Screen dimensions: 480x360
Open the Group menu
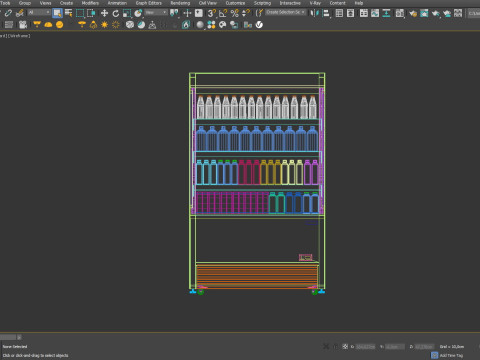[x=25, y=3]
